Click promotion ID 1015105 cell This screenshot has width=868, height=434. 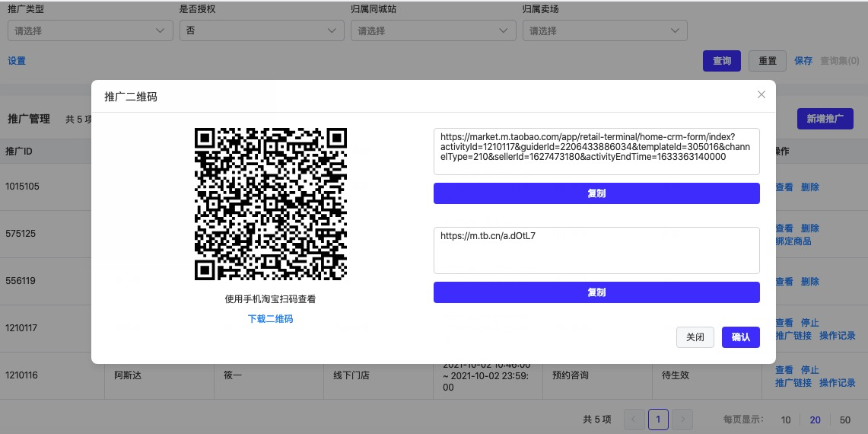point(22,187)
